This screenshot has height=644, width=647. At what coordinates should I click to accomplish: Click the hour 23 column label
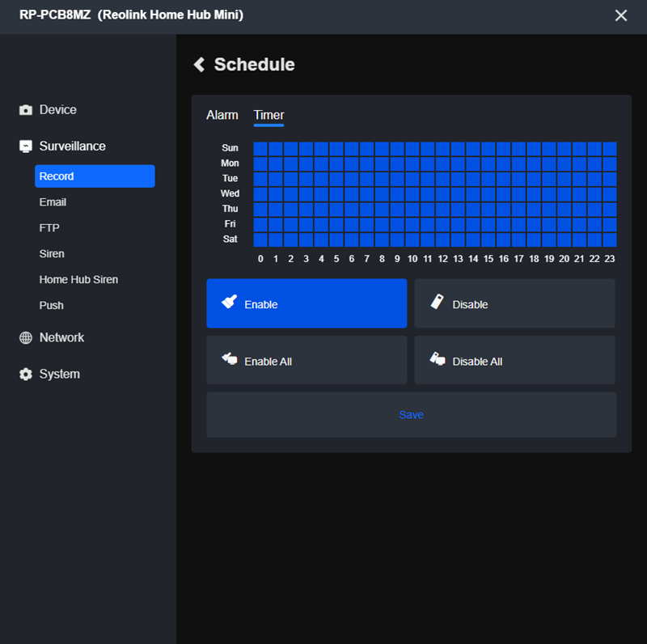point(610,259)
